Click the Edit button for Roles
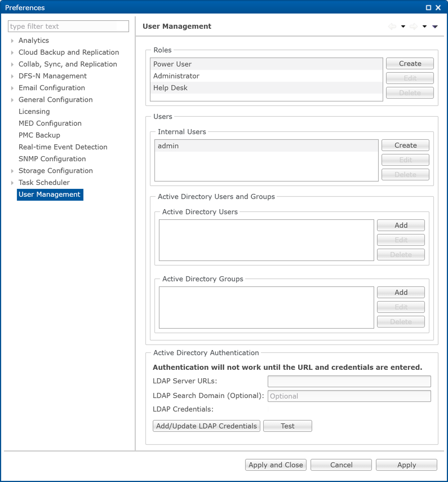The height and width of the screenshot is (482, 448). [410, 78]
